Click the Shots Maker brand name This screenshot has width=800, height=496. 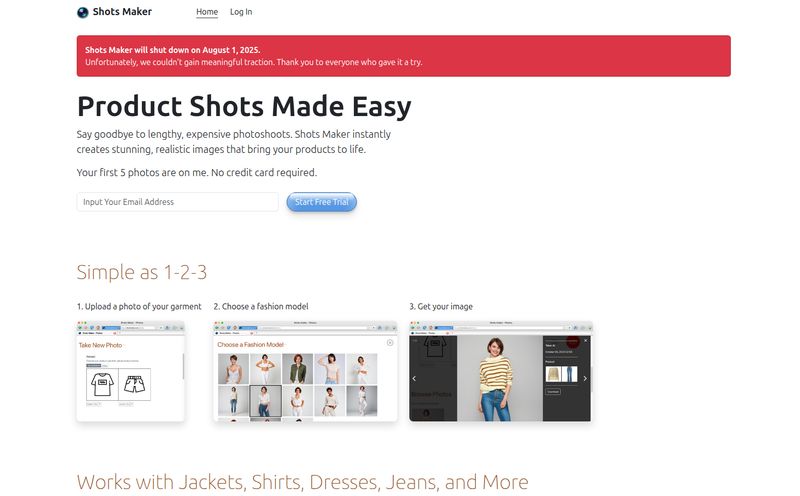pyautogui.click(x=122, y=12)
